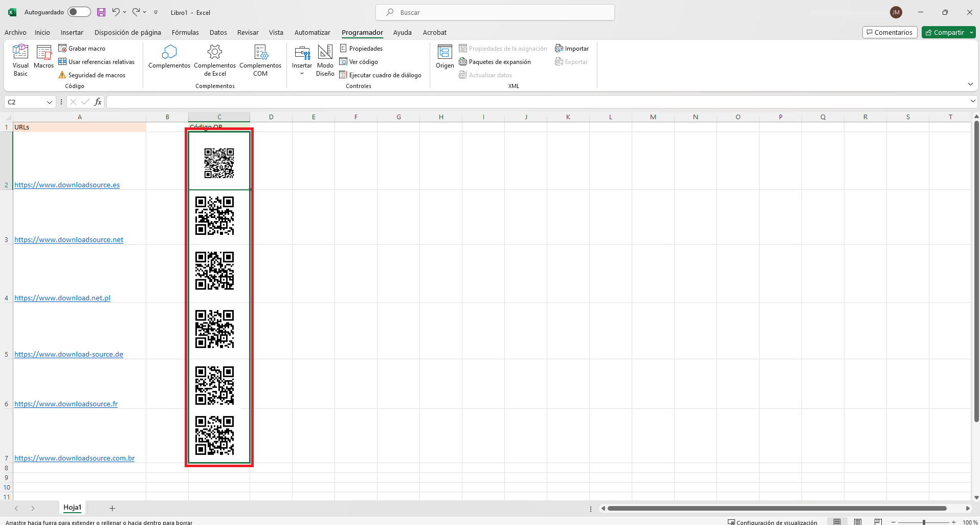Open link https://www.download-source.de
This screenshot has height=525, width=980.
click(x=69, y=354)
